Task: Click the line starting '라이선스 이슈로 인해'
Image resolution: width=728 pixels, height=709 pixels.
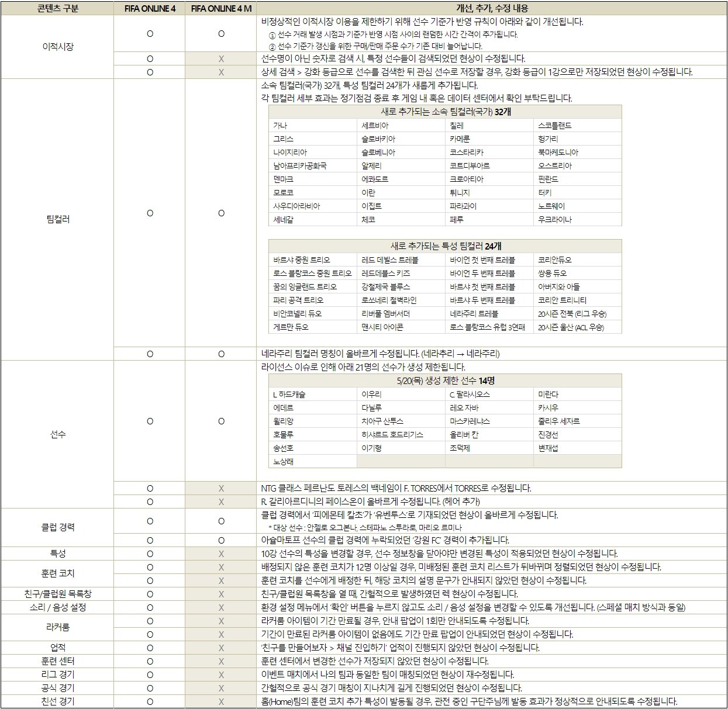Action: click(x=363, y=367)
